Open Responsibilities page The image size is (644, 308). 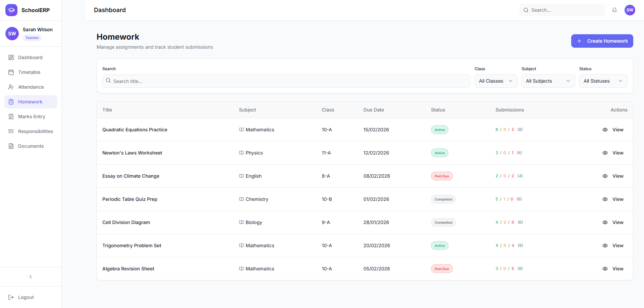click(31, 131)
